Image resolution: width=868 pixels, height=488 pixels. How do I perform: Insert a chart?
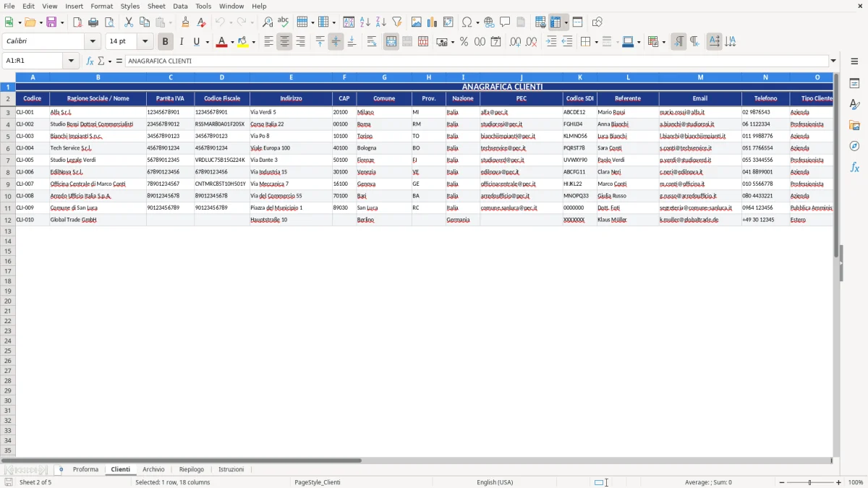point(433,22)
